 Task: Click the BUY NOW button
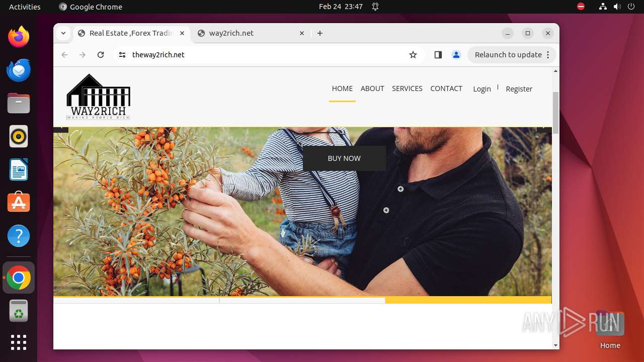[344, 158]
